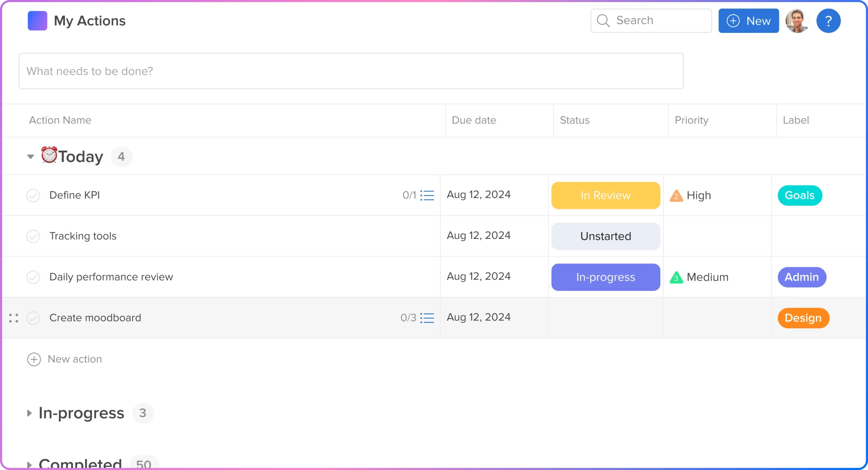This screenshot has height=470, width=868.
Task: Click the Tracking tools due date
Action: pyautogui.click(x=478, y=236)
